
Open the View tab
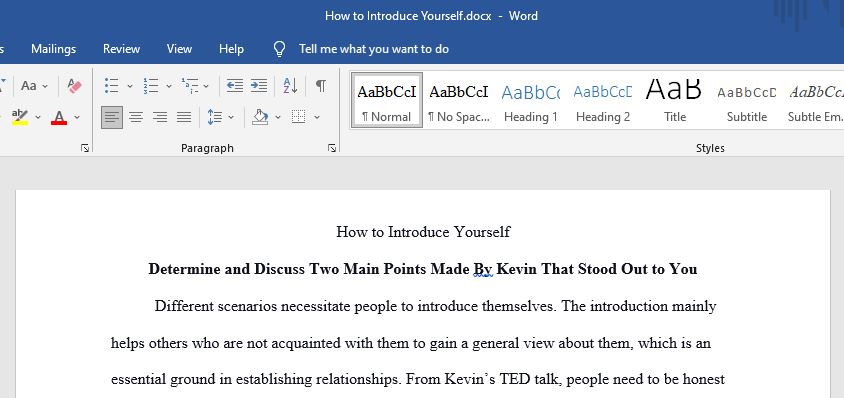tap(179, 49)
